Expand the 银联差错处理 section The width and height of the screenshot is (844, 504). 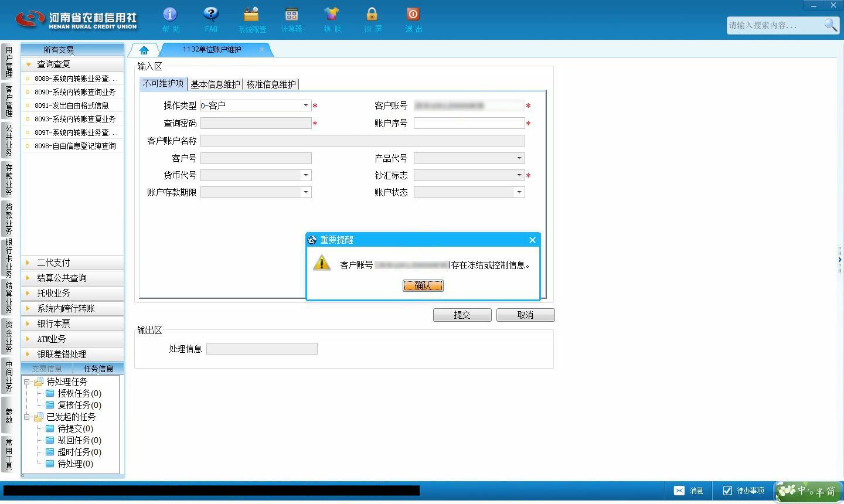coord(72,354)
